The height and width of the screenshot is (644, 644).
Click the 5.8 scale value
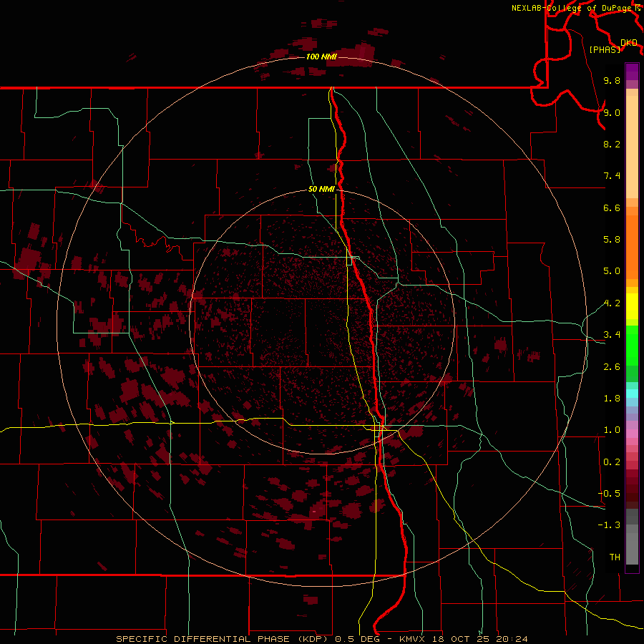pyautogui.click(x=612, y=240)
